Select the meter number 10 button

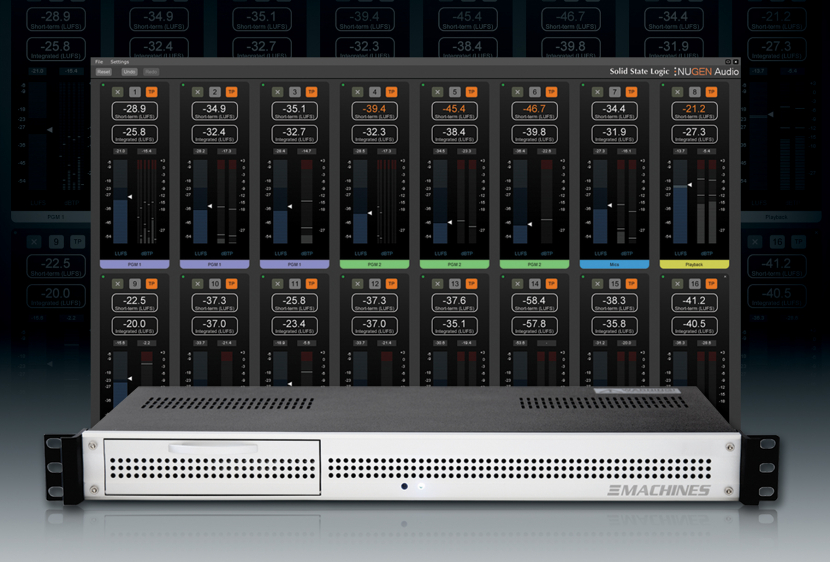tap(215, 284)
